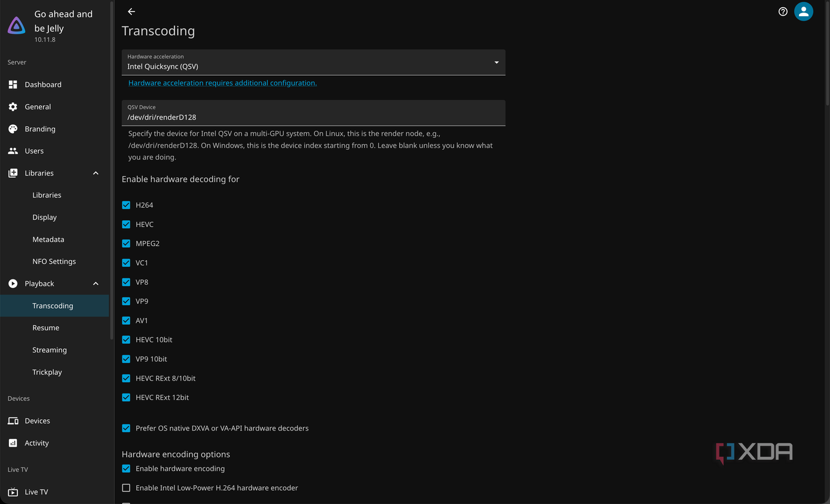This screenshot has width=830, height=504.
Task: Toggle the MPEG2 checkbox
Action: click(x=126, y=243)
